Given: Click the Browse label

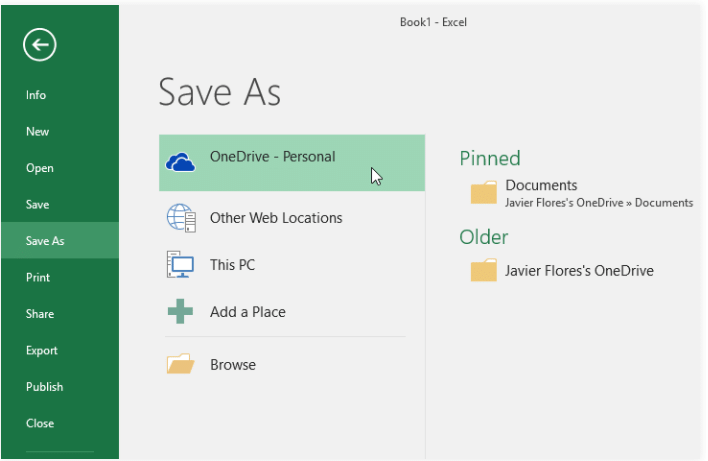Looking at the screenshot, I should pos(233,365).
